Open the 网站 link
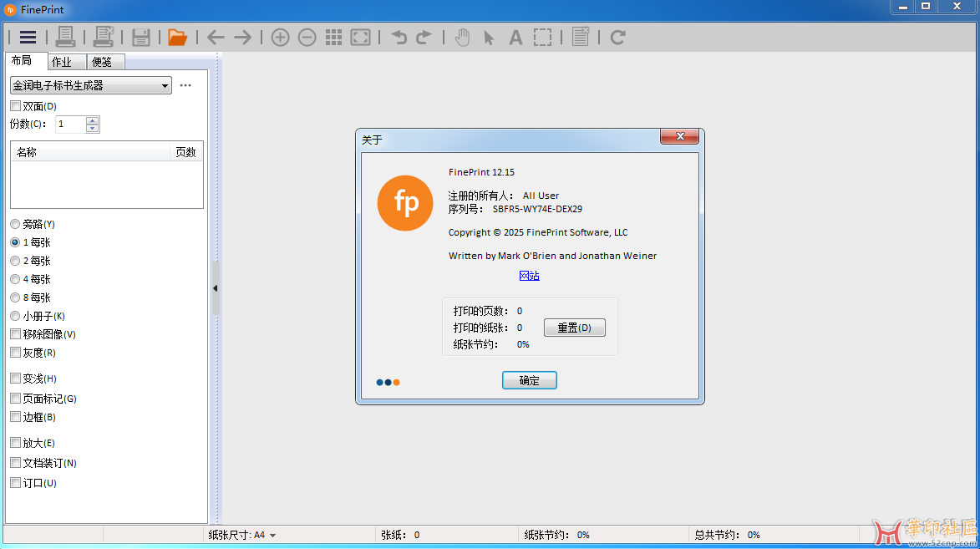 530,276
